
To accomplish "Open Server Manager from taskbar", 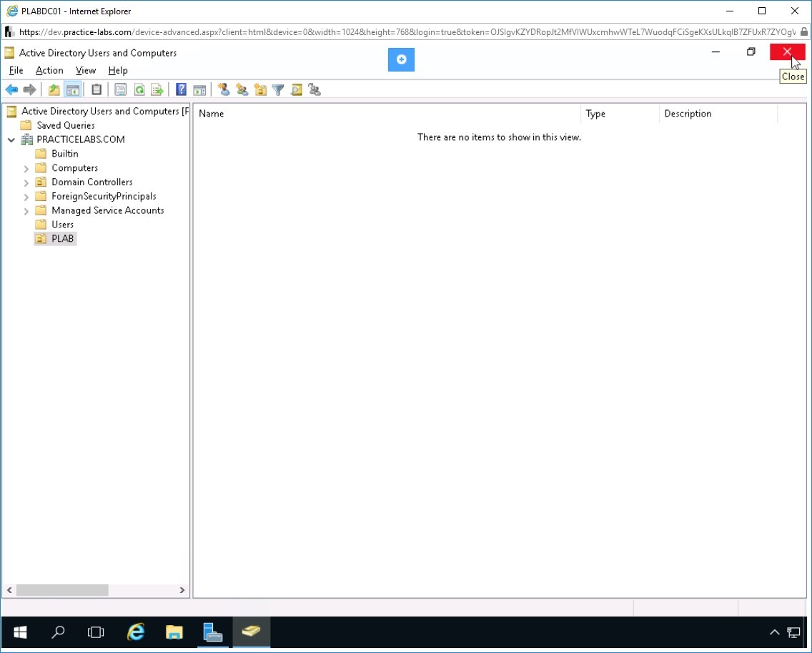I will [213, 632].
